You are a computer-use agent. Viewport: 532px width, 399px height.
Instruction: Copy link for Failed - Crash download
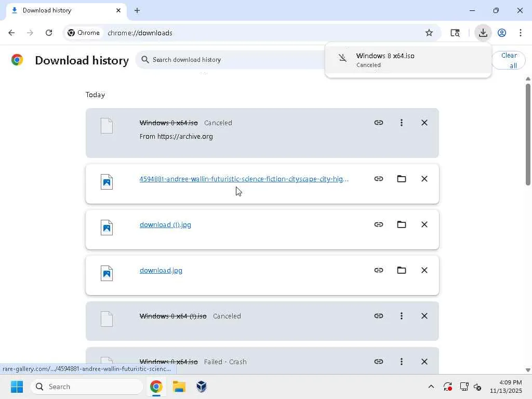point(379,362)
